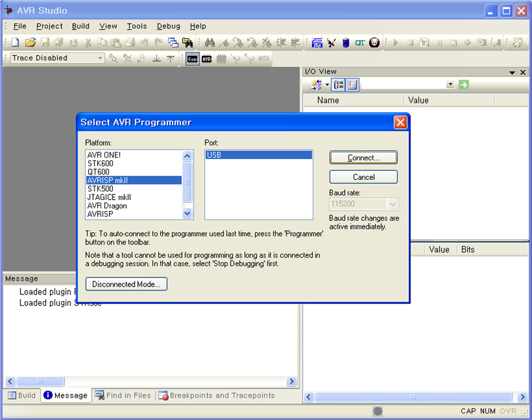Close the Select AVR Programmer dialog
Viewport: 532px width, 420px height.
click(x=401, y=122)
